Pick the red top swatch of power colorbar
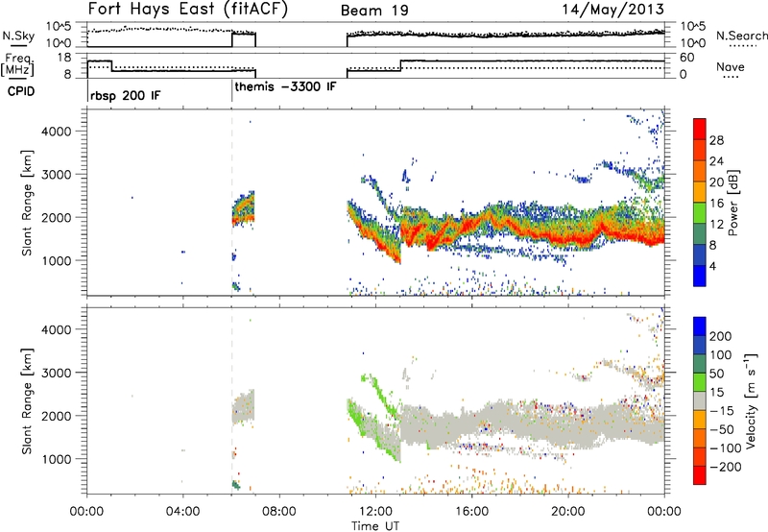This screenshot has height=532, width=768. (x=700, y=129)
